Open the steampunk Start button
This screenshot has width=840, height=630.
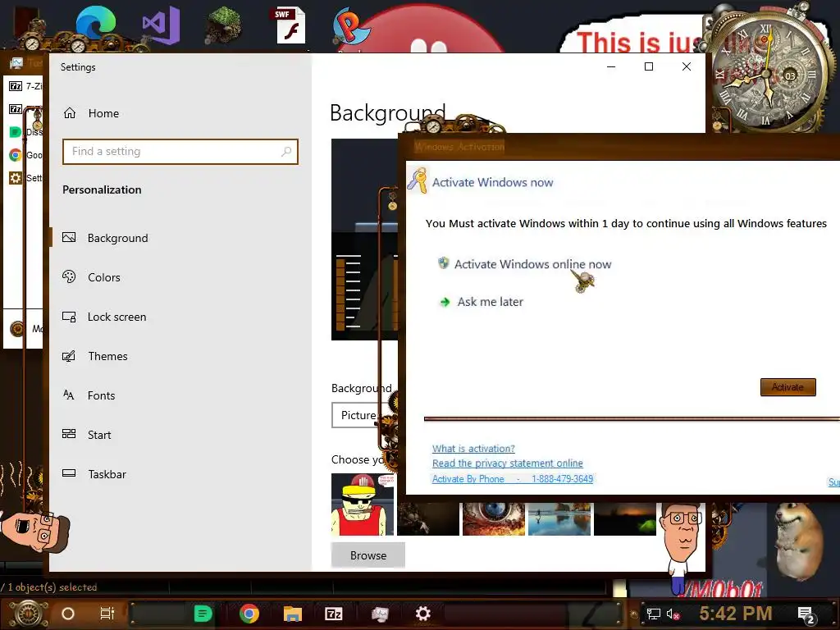coord(28,613)
